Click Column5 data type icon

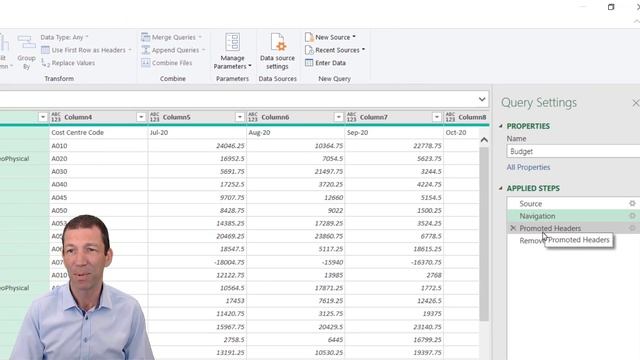coord(155,117)
